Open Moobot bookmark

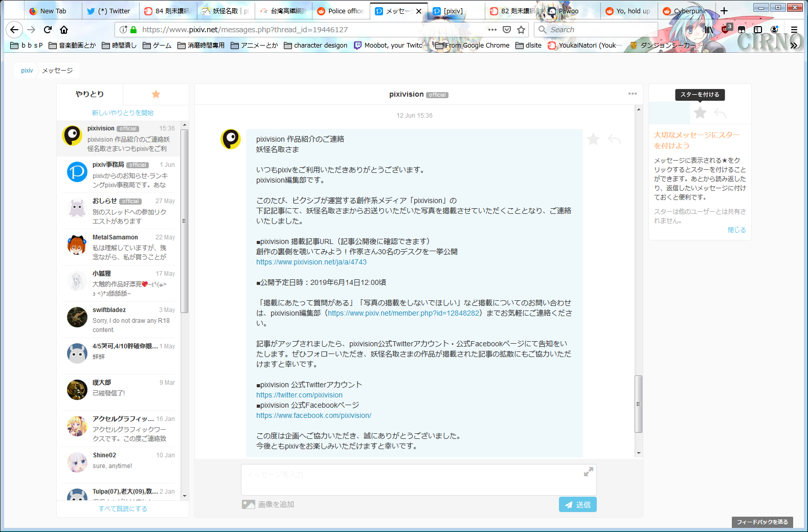pos(392,46)
